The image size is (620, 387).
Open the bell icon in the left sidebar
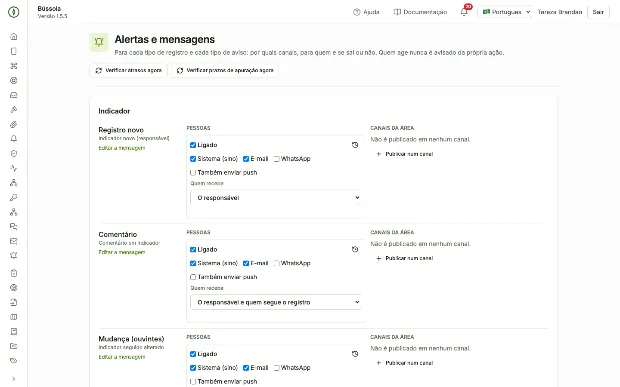[x=13, y=139]
